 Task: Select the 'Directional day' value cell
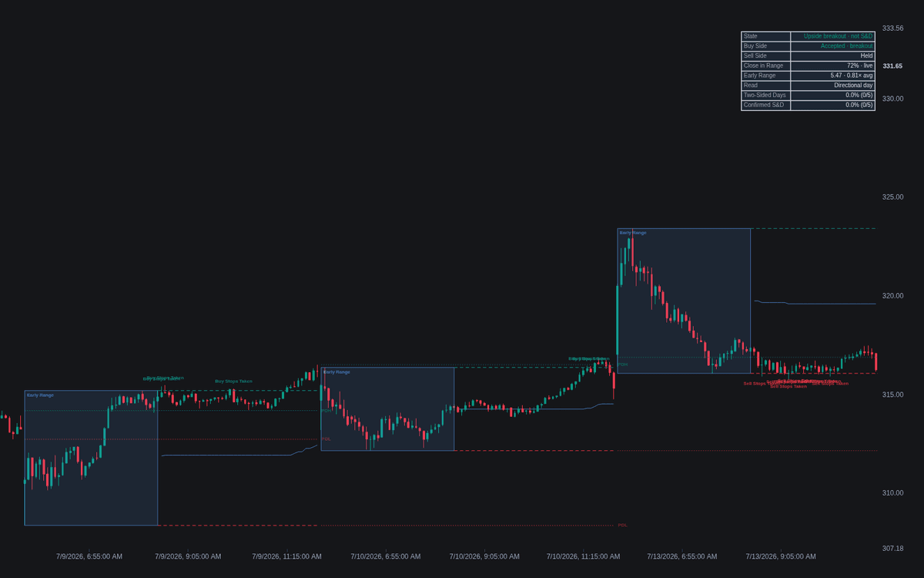[832, 86]
